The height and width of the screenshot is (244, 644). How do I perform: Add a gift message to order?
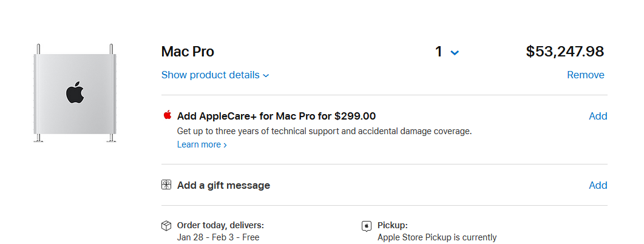(x=597, y=185)
